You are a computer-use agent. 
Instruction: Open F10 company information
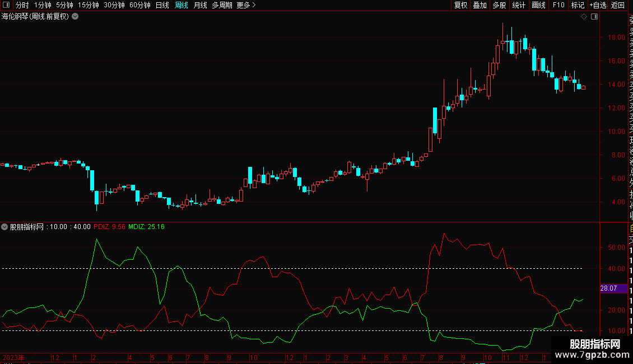[558, 5]
